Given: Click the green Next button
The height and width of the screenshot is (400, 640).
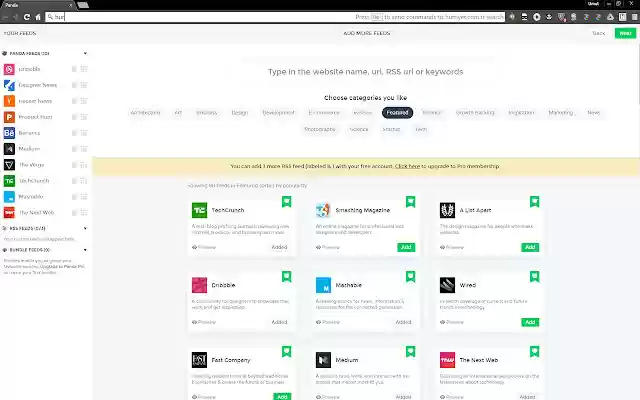Looking at the screenshot, I should [625, 33].
